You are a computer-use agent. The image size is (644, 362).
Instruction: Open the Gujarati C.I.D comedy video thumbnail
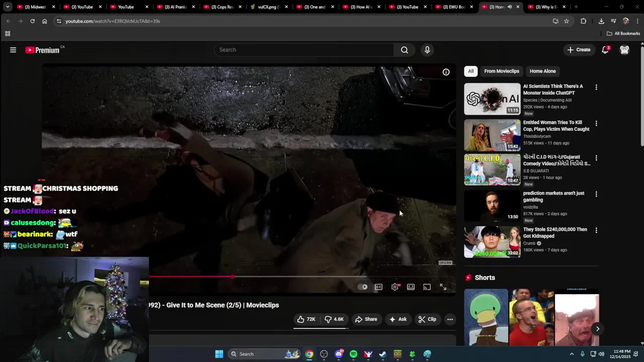tap(492, 169)
